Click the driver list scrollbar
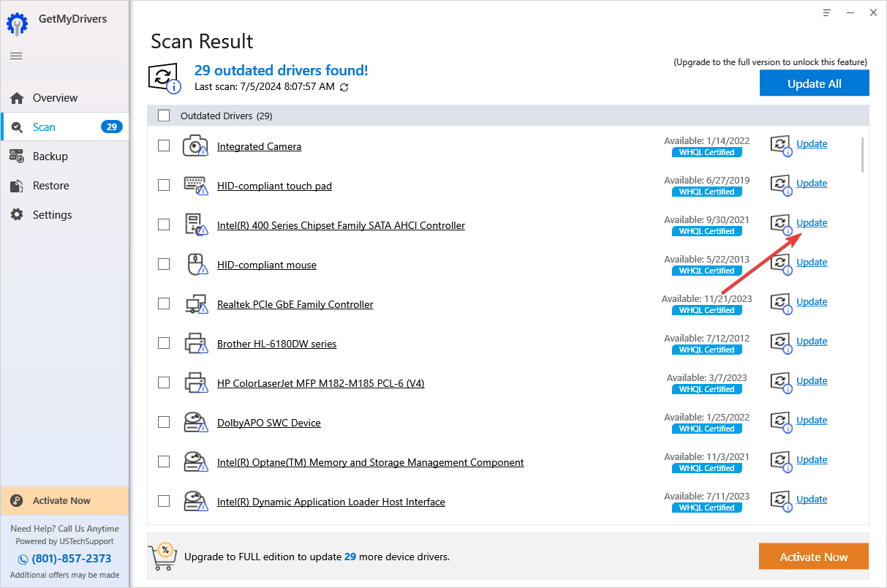The image size is (887, 588). (863, 155)
